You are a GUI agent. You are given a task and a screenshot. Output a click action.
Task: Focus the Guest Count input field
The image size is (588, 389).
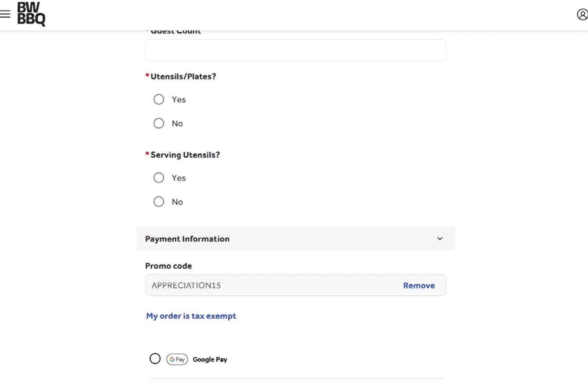[296, 50]
